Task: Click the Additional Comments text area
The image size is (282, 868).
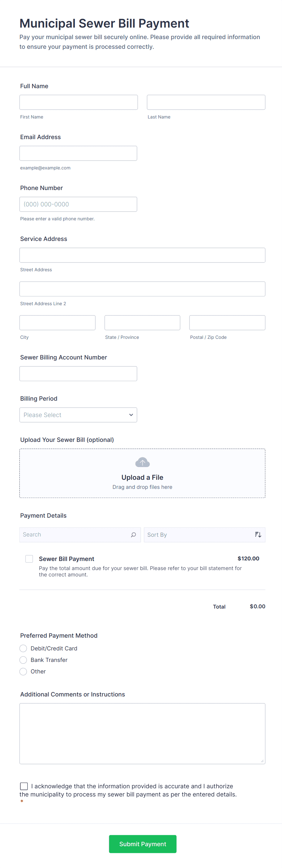Action: (142, 733)
